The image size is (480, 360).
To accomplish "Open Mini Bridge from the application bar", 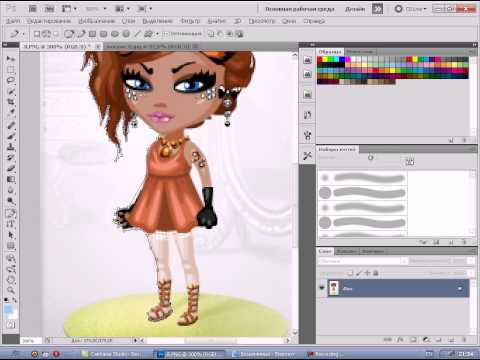I will click(x=49, y=9).
